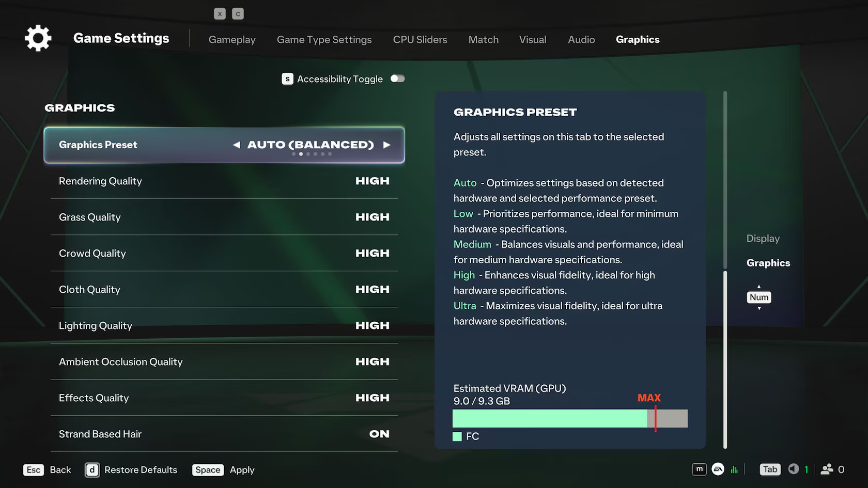Select the Strand Based Hair label
Screen dimensions: 868x488
click(100, 434)
